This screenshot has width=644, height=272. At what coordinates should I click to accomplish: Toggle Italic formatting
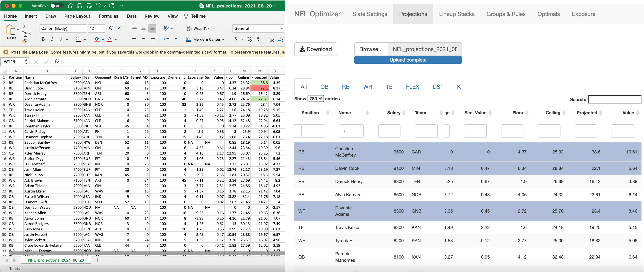point(52,39)
